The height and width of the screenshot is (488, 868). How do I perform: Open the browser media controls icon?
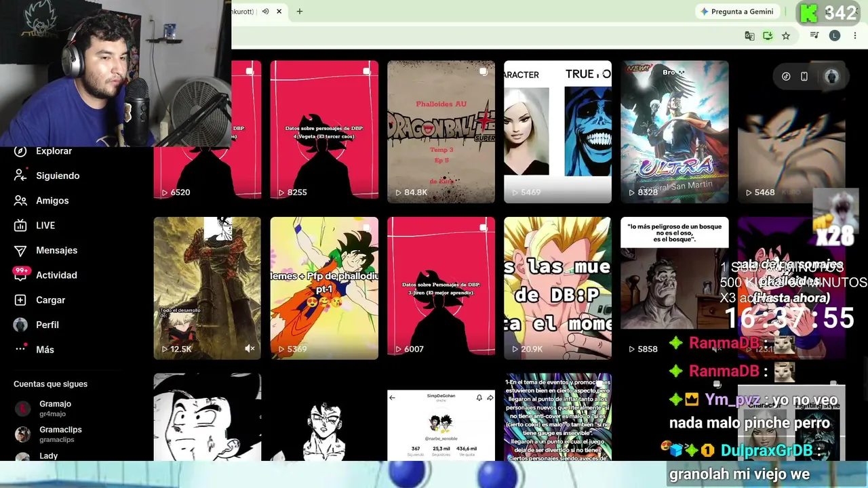[814, 36]
